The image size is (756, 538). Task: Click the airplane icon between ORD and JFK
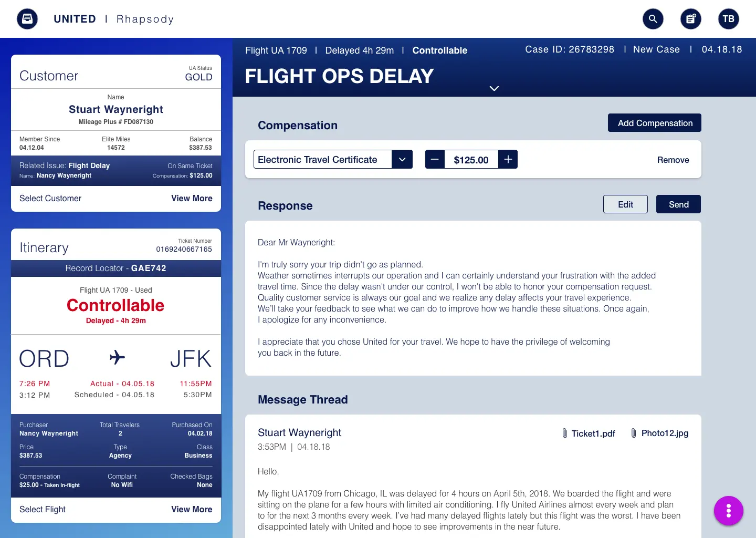point(116,358)
